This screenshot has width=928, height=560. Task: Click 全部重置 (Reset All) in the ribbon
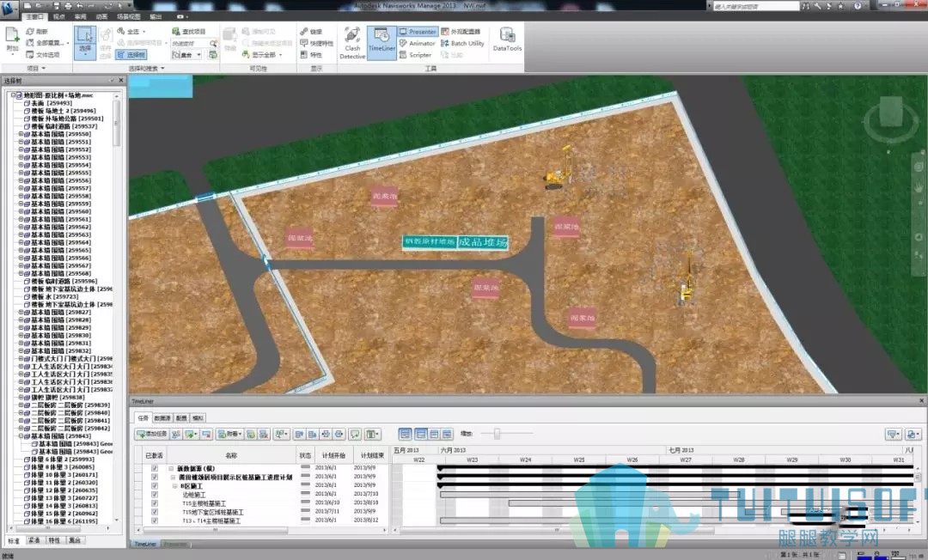click(47, 43)
